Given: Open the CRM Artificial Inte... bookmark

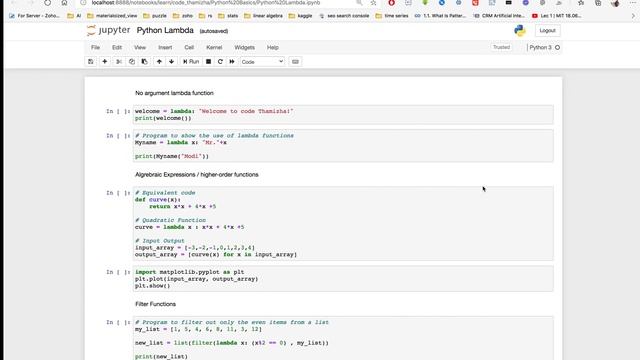Looking at the screenshot, I should pyautogui.click(x=499, y=16).
